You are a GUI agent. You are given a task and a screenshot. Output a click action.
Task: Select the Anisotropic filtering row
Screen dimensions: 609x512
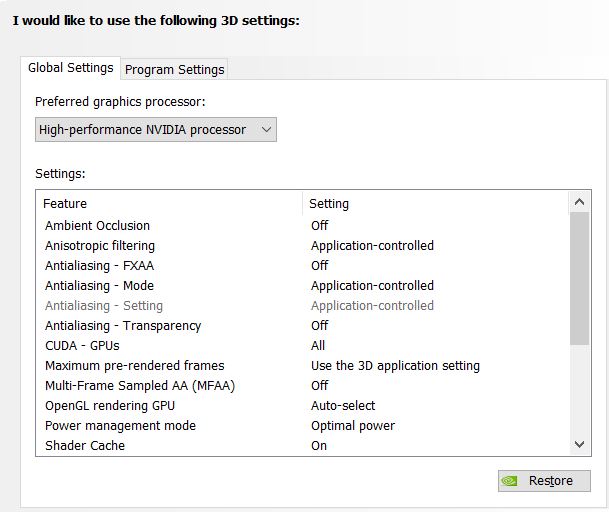[100, 246]
